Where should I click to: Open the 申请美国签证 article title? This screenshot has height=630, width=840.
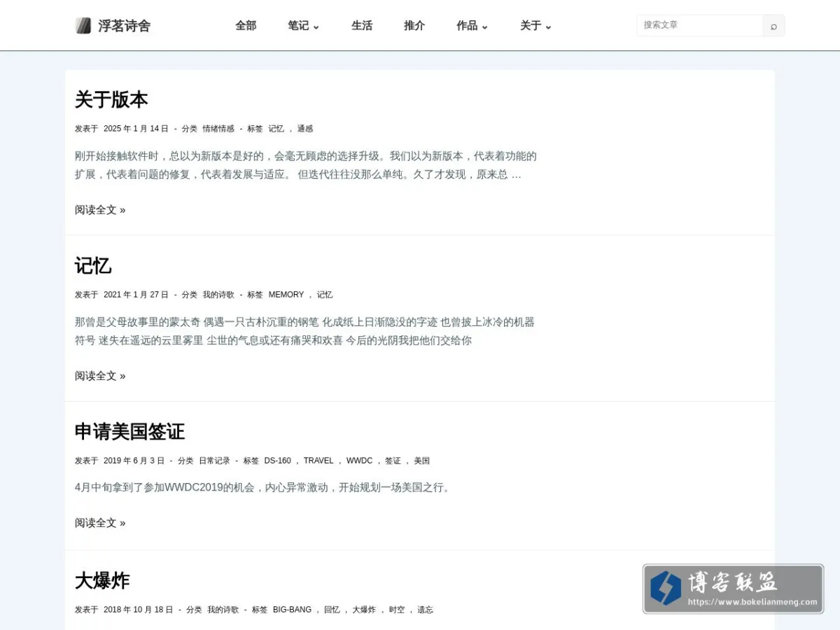129,432
